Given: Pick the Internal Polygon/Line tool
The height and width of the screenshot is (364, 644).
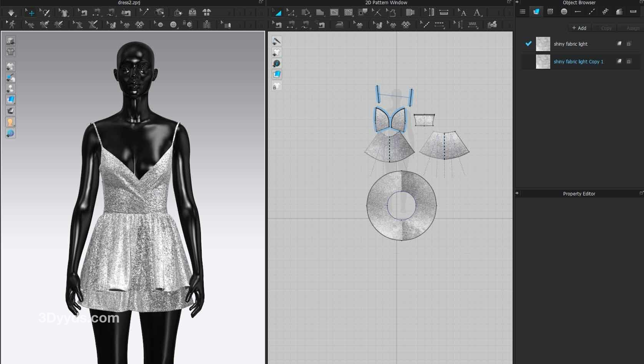Looking at the screenshot, I should [x=334, y=13].
